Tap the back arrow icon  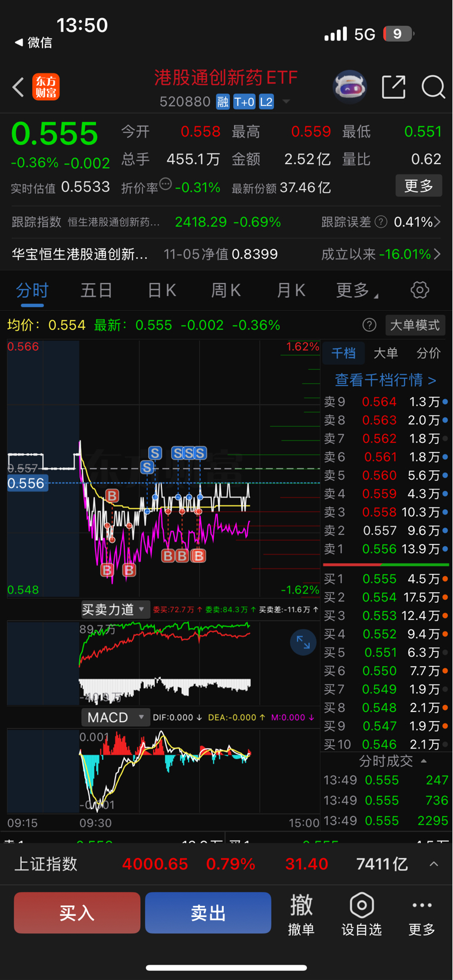coord(18,87)
